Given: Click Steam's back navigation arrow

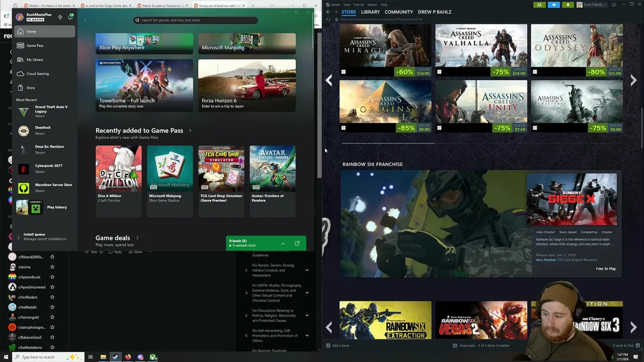Looking at the screenshot, I should tap(328, 12).
